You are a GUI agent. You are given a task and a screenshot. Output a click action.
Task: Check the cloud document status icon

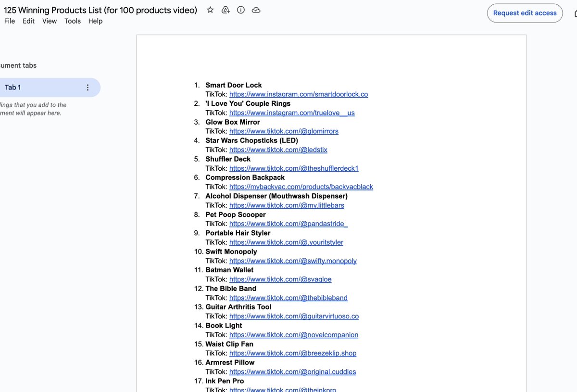coord(256,10)
